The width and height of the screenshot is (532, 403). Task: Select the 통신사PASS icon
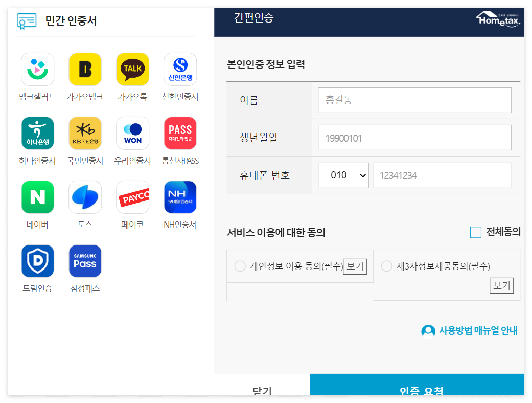[180, 133]
